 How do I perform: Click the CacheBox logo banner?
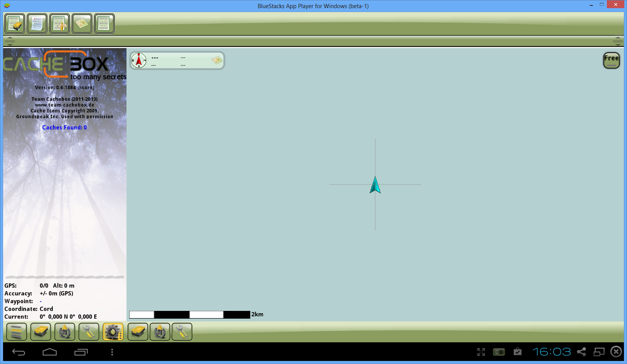point(65,66)
